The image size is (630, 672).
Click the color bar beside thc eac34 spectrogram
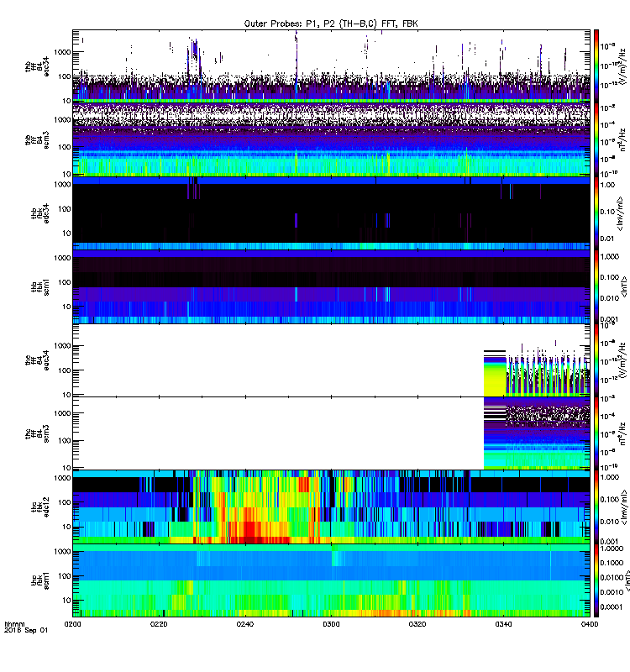(596, 360)
